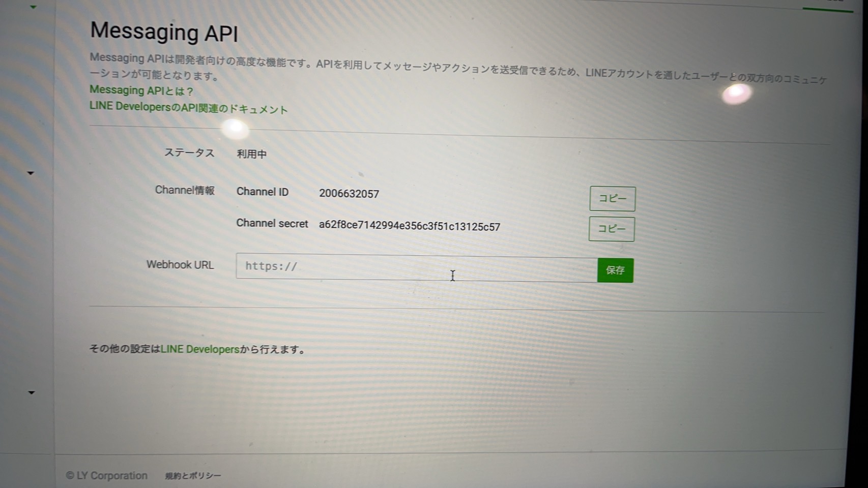This screenshot has width=868, height=488.
Task: Click the Channel secret label
Action: [x=272, y=224]
